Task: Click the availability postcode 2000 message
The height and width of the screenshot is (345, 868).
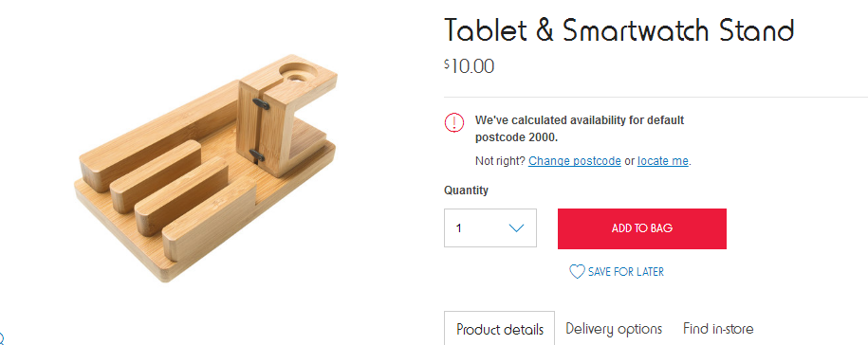Action: tap(580, 129)
